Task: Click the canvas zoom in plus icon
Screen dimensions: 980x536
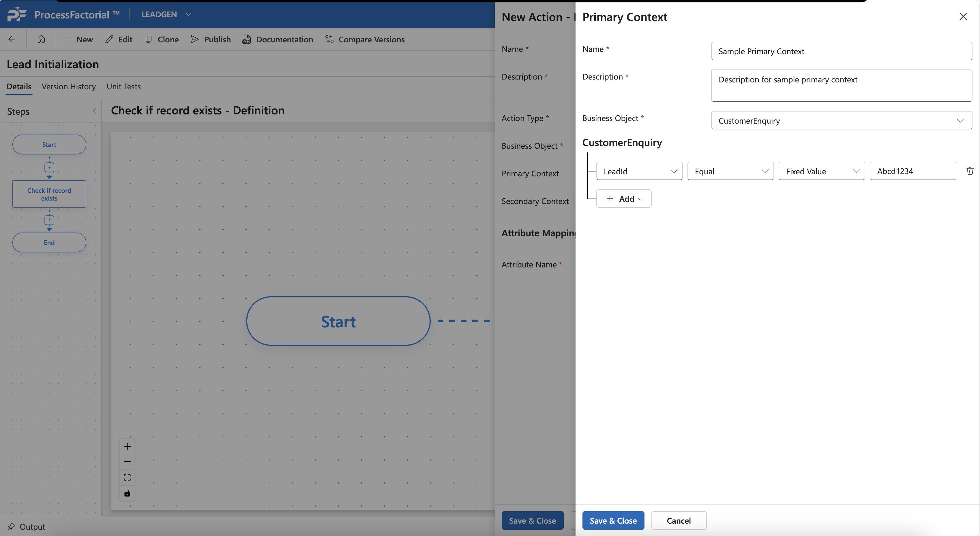Action: [x=127, y=446]
